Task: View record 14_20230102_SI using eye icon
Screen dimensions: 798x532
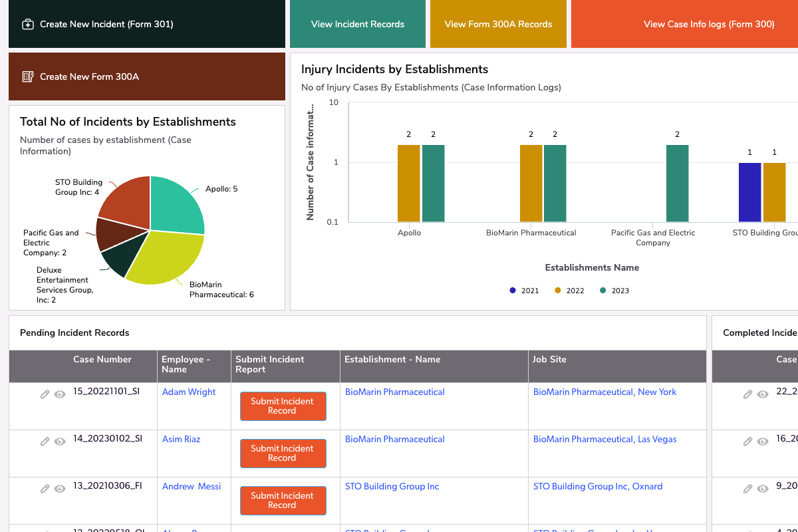Action: pos(60,442)
